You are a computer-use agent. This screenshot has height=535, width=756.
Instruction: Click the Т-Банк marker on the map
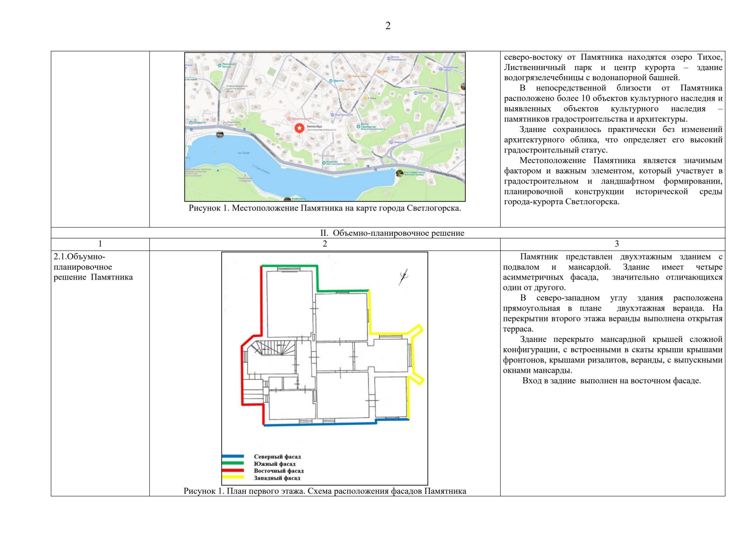365,98
